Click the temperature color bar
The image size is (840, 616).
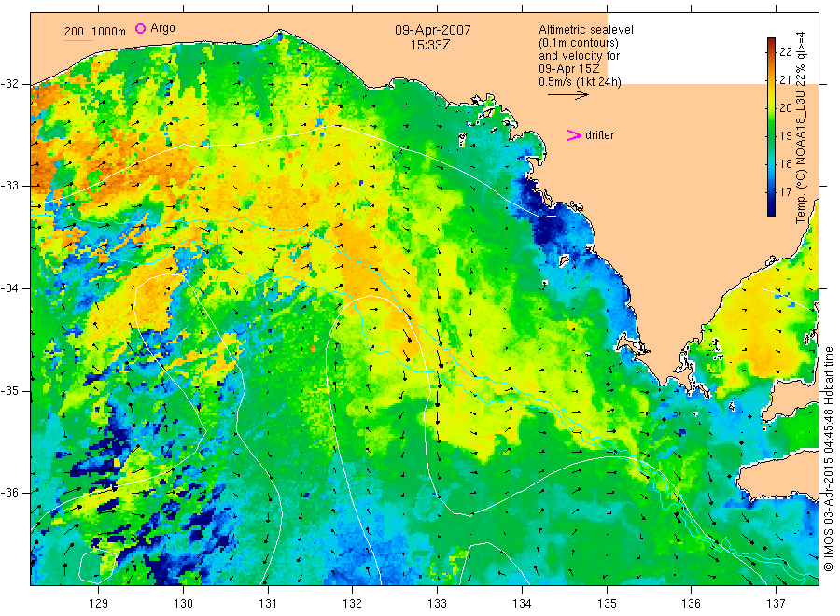[x=771, y=127]
